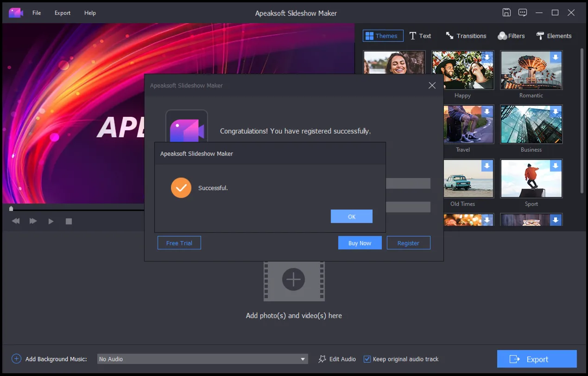
Task: Download the Sport theme
Action: [556, 166]
